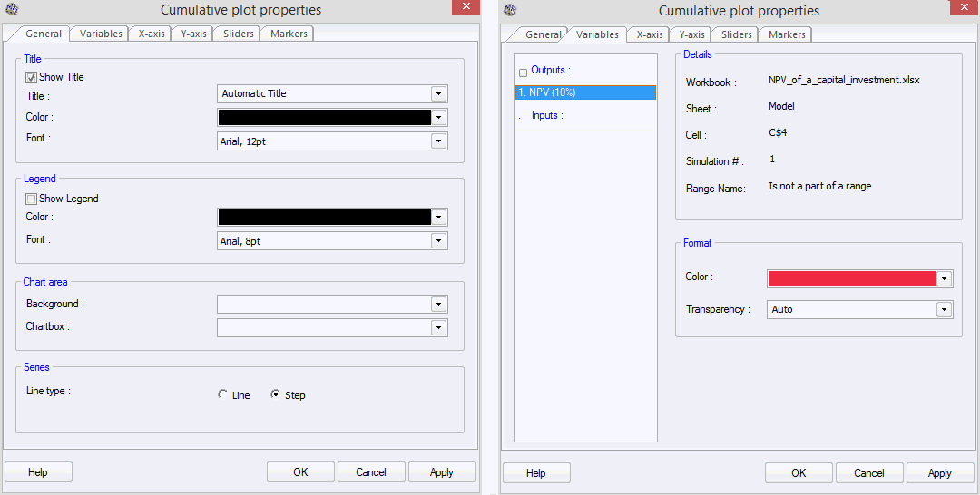Switch to the Markers tab in the Title settings dialog
This screenshot has width=980, height=495.
(x=289, y=34)
